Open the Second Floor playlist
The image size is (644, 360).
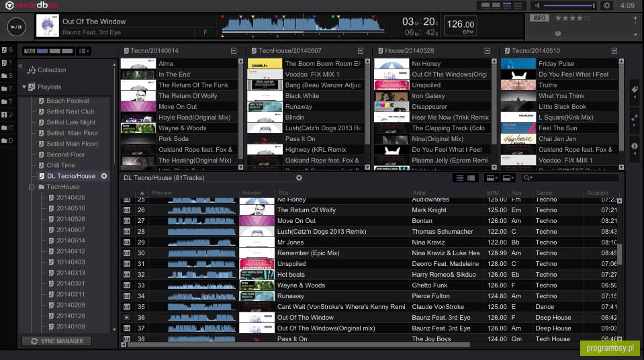pyautogui.click(x=65, y=154)
